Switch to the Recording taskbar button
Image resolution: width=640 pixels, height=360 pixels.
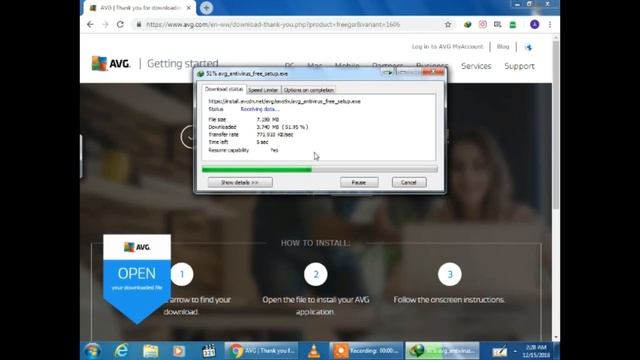click(366, 351)
